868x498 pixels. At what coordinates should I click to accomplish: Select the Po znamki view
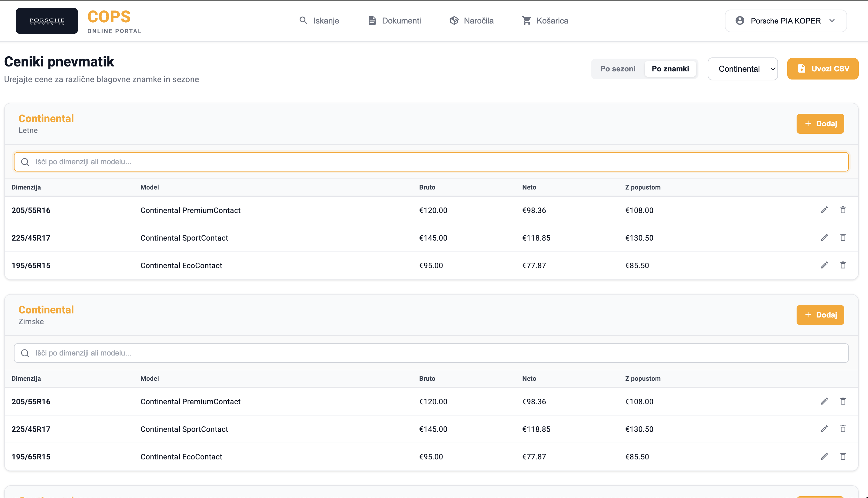pos(670,69)
